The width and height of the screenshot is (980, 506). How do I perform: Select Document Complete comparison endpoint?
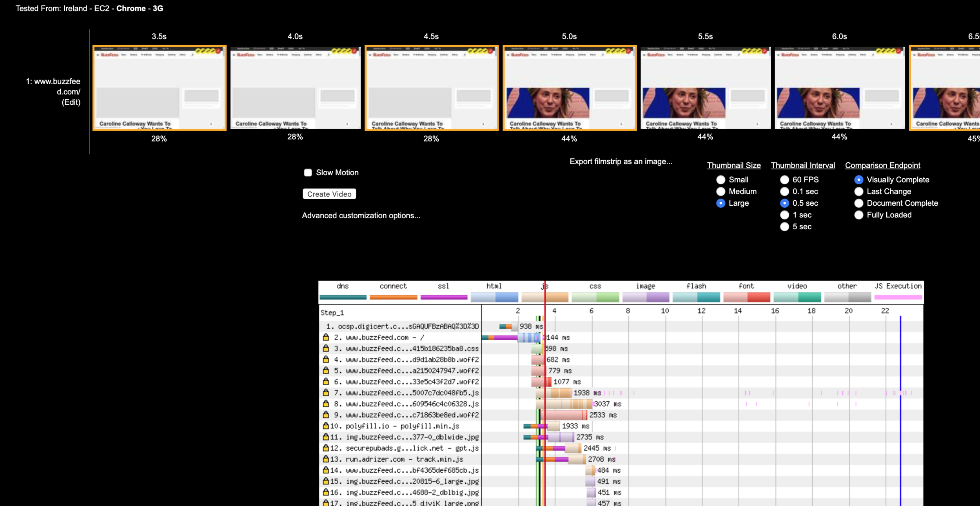pos(858,203)
